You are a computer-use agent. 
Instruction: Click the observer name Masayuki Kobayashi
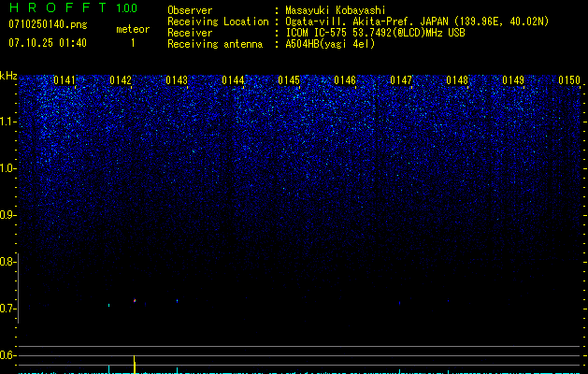point(336,10)
